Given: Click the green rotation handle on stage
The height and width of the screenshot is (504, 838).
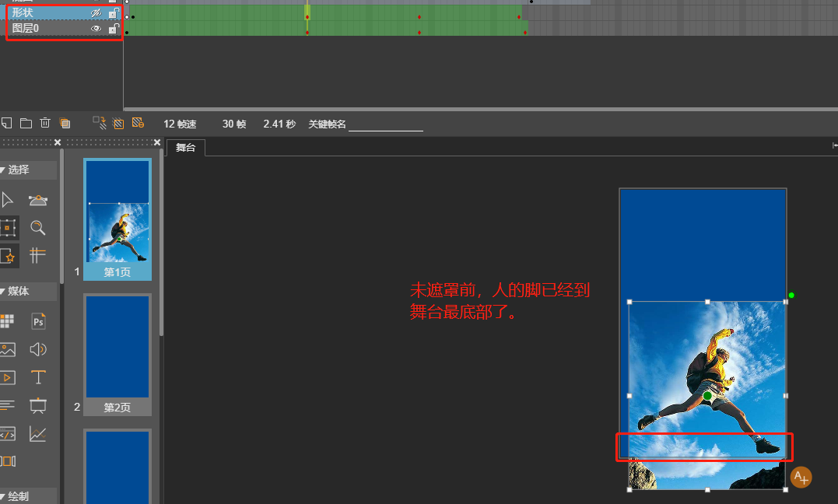Looking at the screenshot, I should [791, 295].
